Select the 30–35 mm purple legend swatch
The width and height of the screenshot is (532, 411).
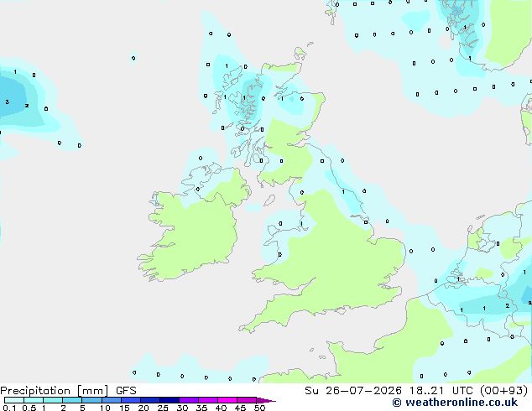(x=189, y=400)
